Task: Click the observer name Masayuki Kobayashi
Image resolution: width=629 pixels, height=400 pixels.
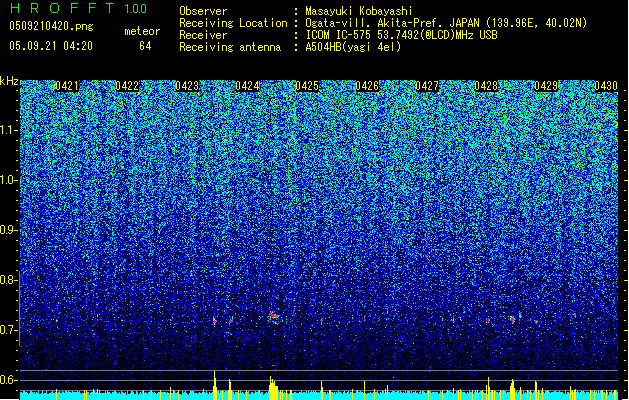Action: [359, 11]
